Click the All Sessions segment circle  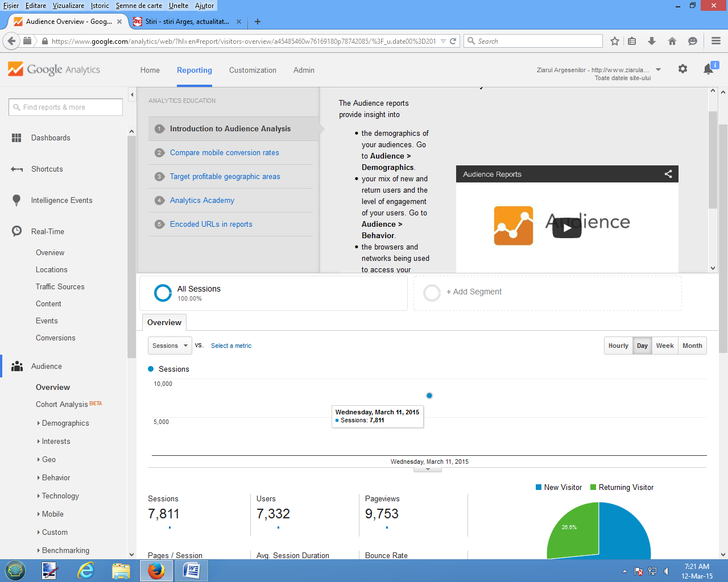pos(163,293)
